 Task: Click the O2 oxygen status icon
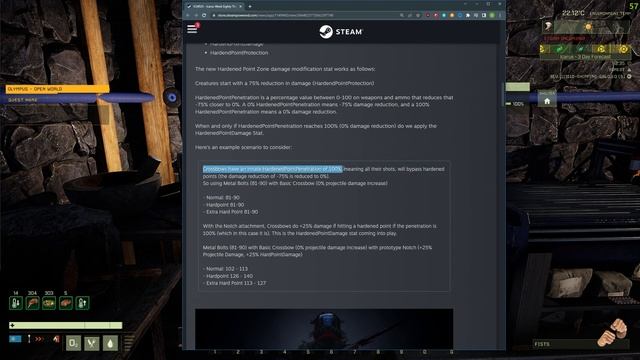pos(73,343)
